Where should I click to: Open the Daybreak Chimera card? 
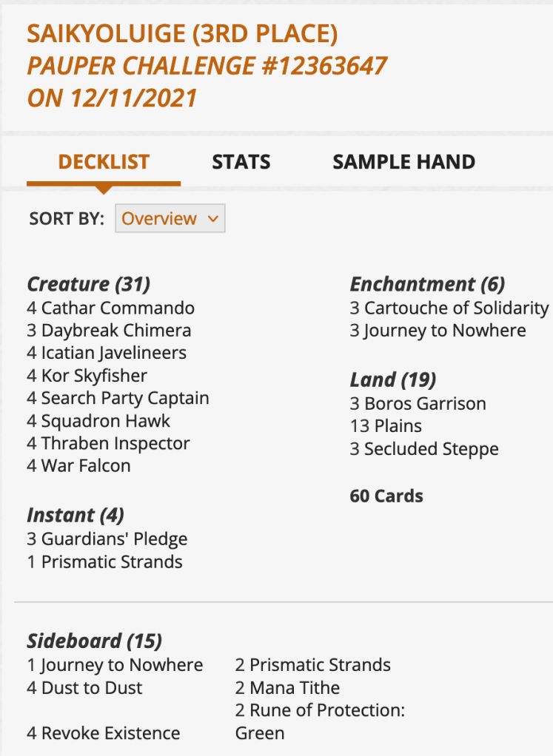pos(115,331)
